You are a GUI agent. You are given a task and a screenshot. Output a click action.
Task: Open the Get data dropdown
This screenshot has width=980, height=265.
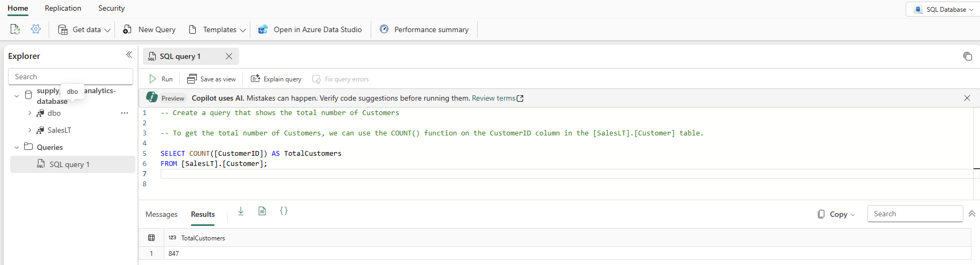tap(85, 30)
